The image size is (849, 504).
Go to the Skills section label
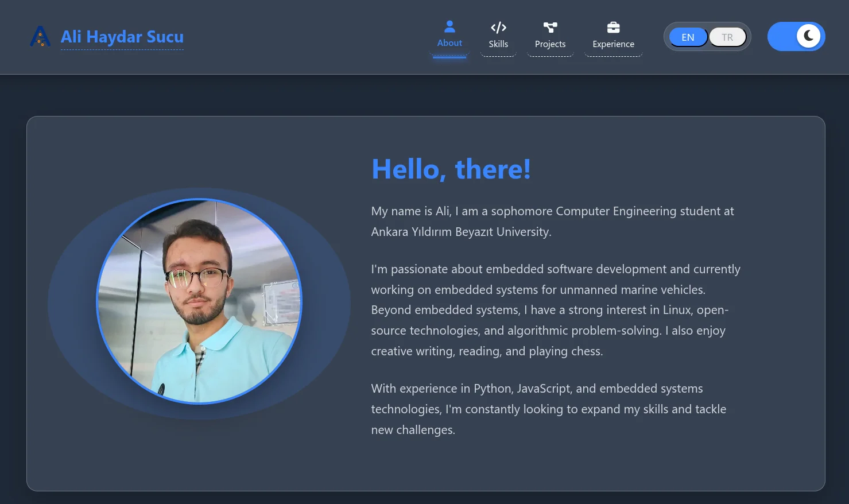498,44
